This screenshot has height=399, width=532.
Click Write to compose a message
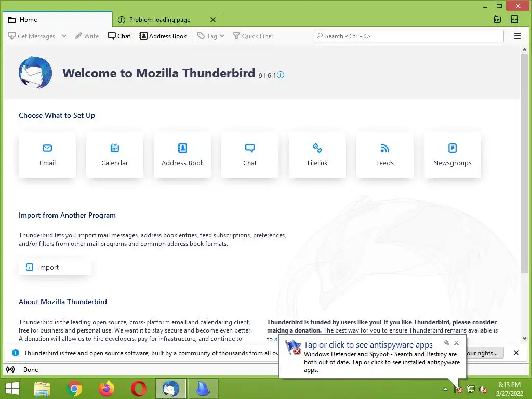pos(87,36)
